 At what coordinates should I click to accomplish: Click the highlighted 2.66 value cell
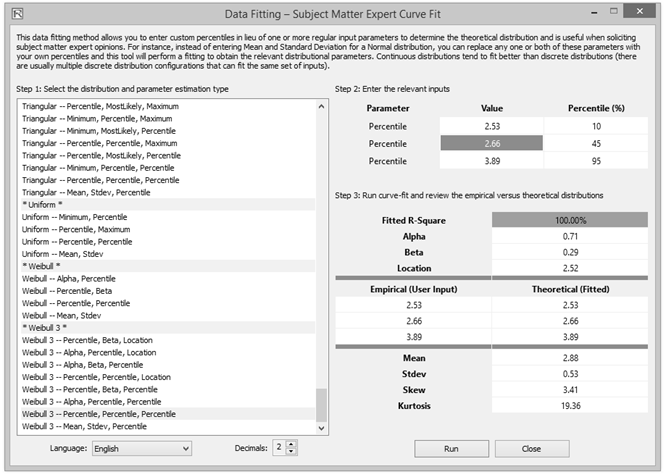coord(492,144)
